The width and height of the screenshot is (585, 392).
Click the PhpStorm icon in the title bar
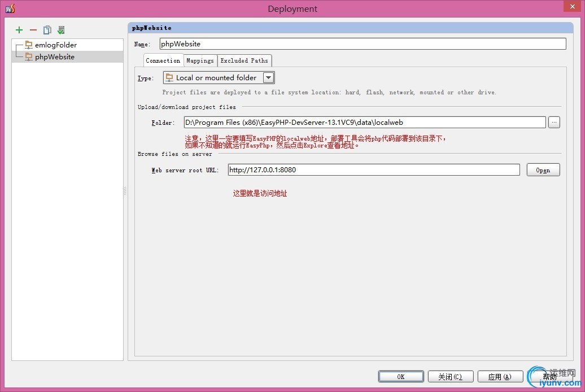(x=10, y=8)
